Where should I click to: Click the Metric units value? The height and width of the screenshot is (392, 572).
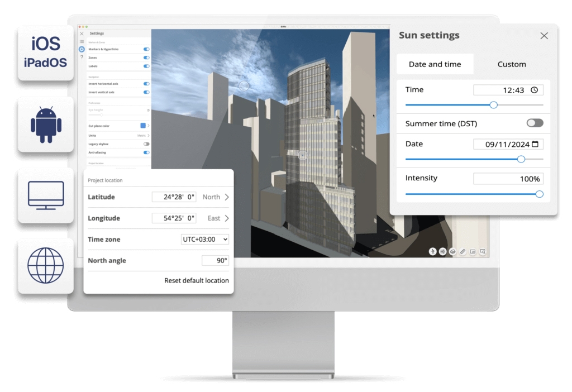click(141, 135)
